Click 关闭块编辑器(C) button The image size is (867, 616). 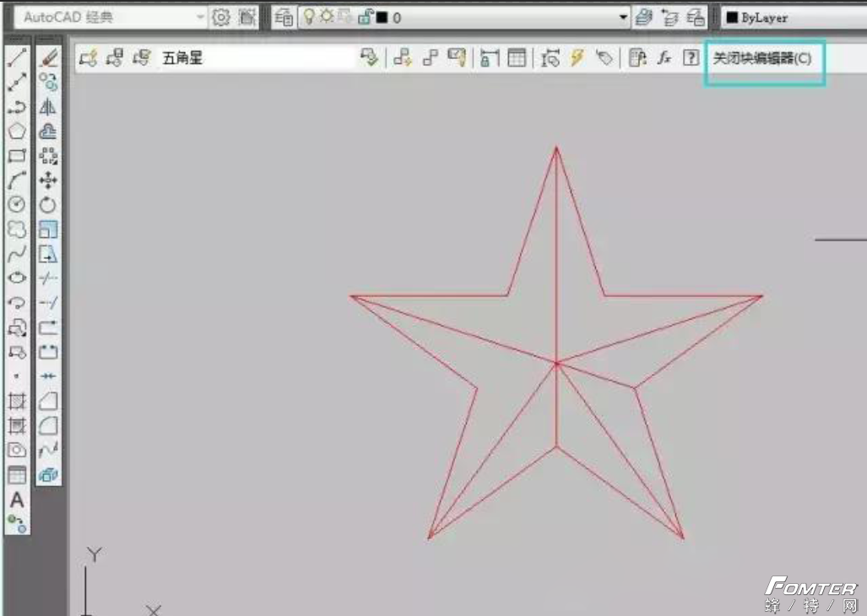tap(762, 58)
